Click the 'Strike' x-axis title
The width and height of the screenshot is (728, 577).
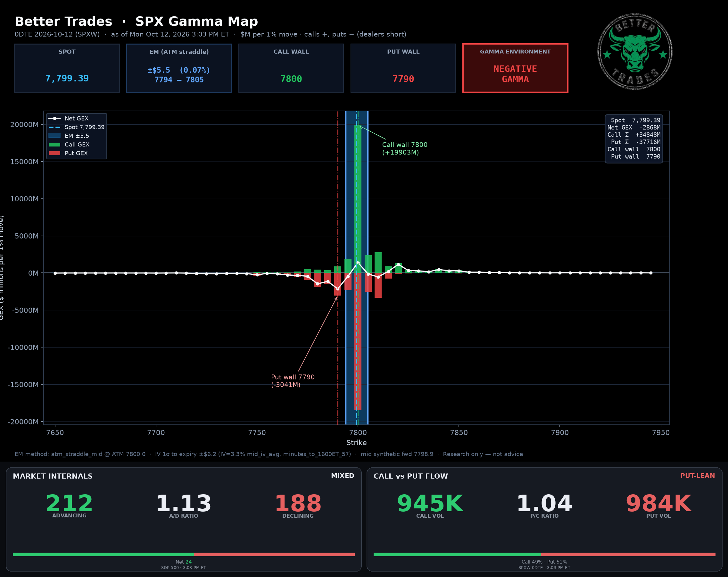357,443
